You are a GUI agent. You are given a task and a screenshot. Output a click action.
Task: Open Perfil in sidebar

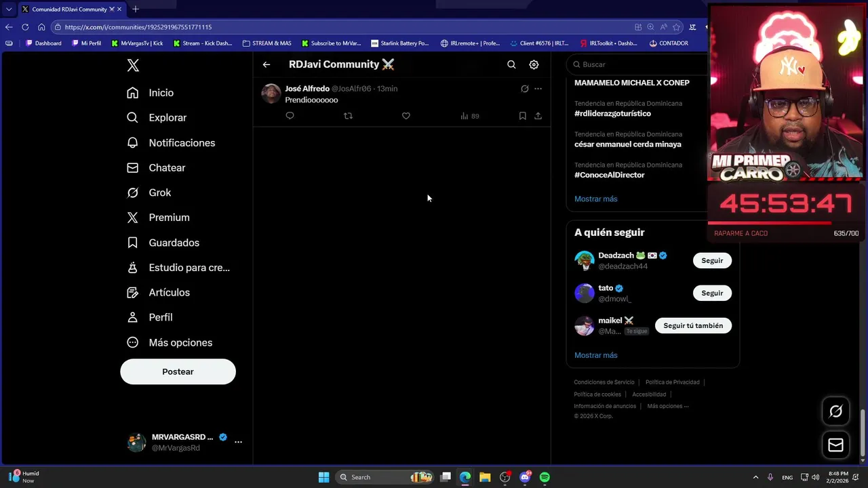point(150,317)
